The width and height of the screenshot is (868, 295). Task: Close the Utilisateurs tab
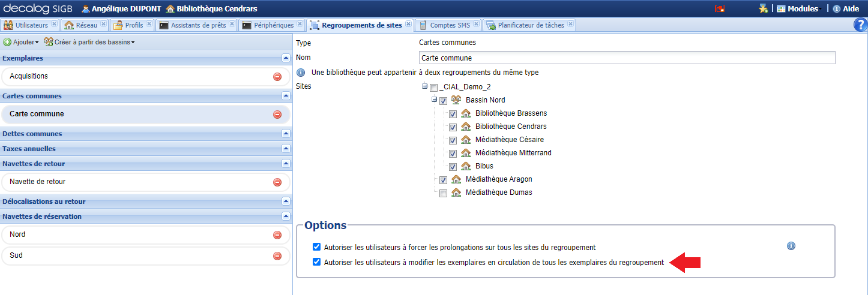click(x=55, y=25)
